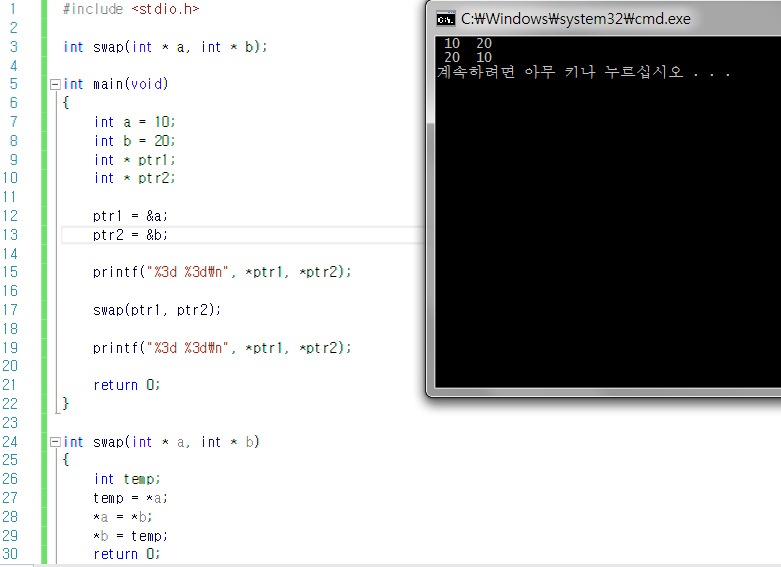Click the swap prototype declaration on line 3
The image size is (781, 567).
[x=165, y=47]
